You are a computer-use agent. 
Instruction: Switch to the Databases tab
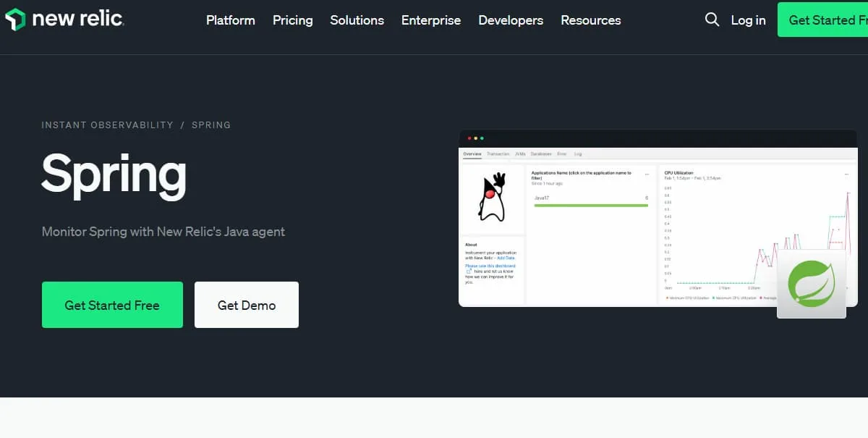tap(541, 153)
